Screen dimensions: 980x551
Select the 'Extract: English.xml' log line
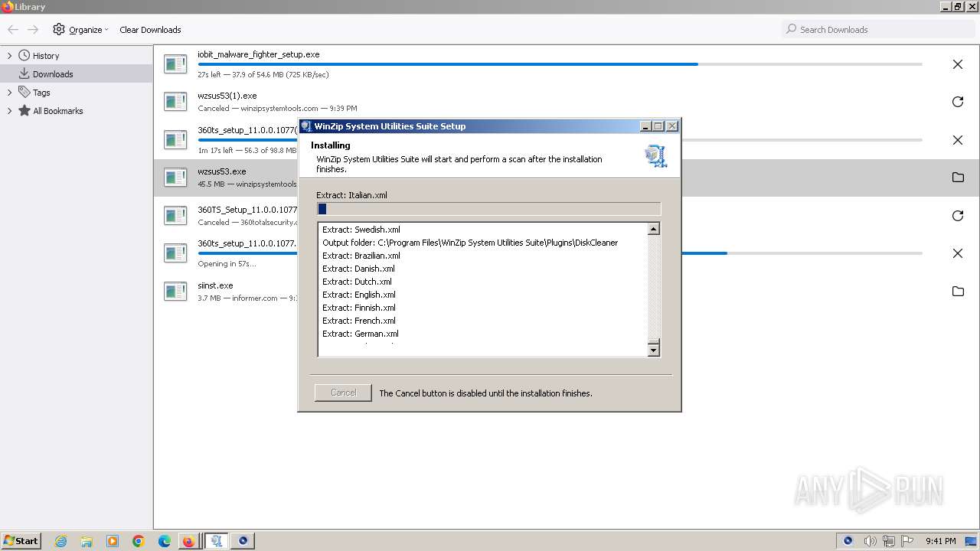click(x=359, y=295)
